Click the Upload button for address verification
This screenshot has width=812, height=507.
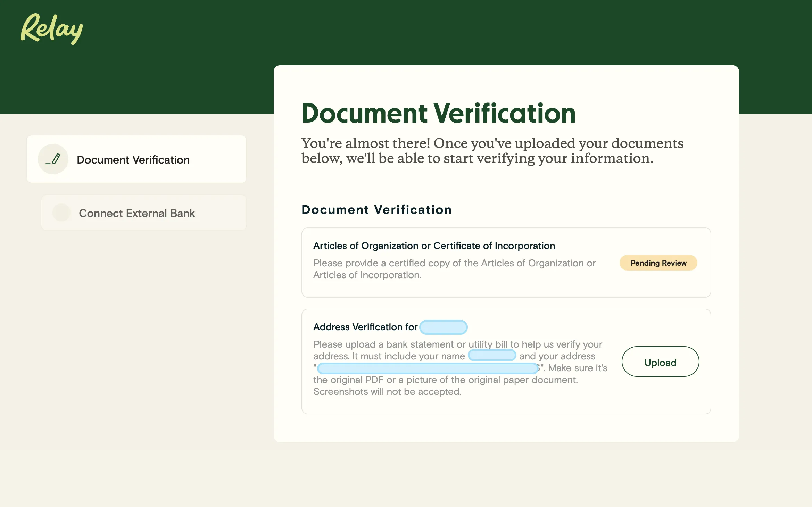tap(660, 361)
